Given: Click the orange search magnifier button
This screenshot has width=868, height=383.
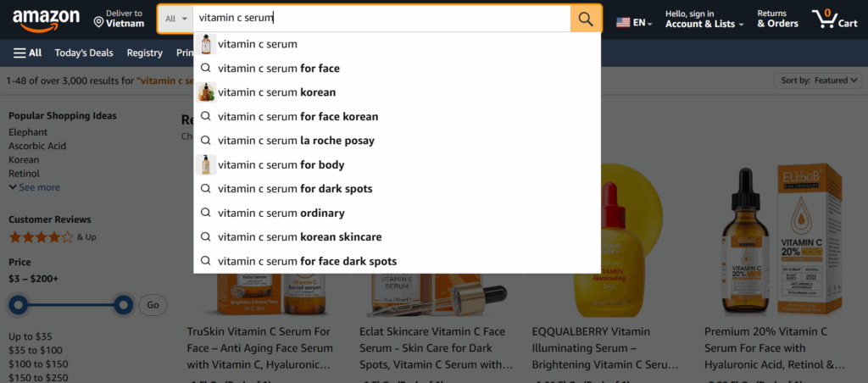Looking at the screenshot, I should 586,18.
